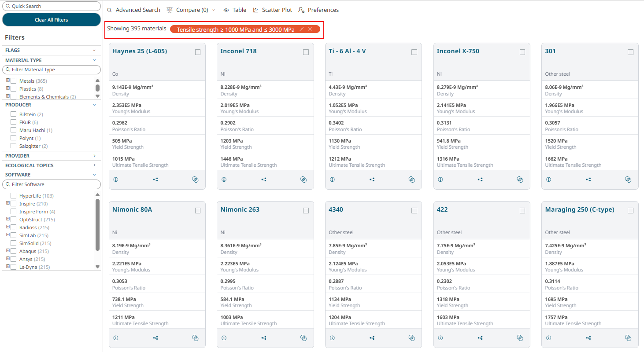Select the Haynes 25 (L-605) compare checkbox
644x352 pixels.
[x=198, y=52]
